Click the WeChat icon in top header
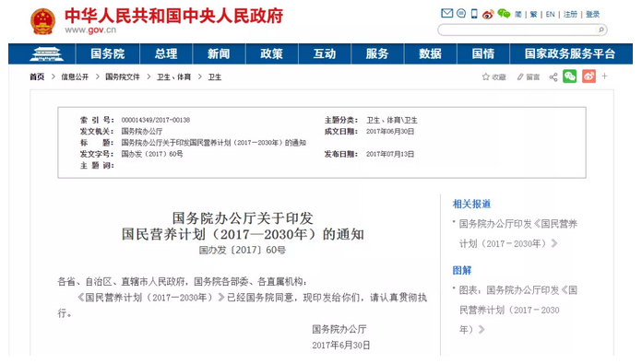This screenshot has height=364, width=642. pyautogui.click(x=504, y=14)
